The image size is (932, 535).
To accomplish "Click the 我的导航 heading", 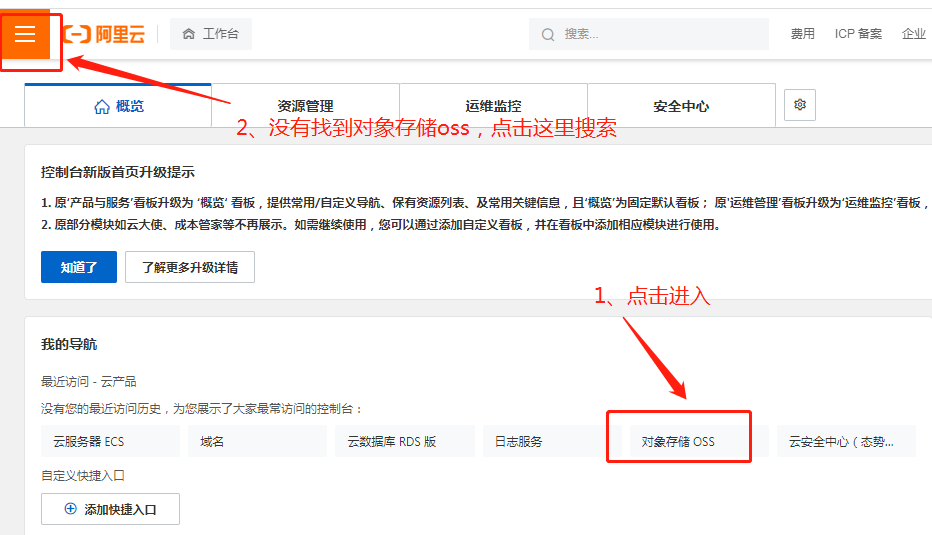I will coord(69,344).
